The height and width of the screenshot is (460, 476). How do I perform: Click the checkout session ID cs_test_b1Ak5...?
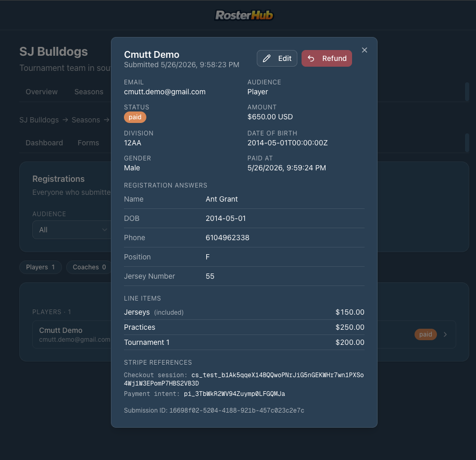point(244,379)
